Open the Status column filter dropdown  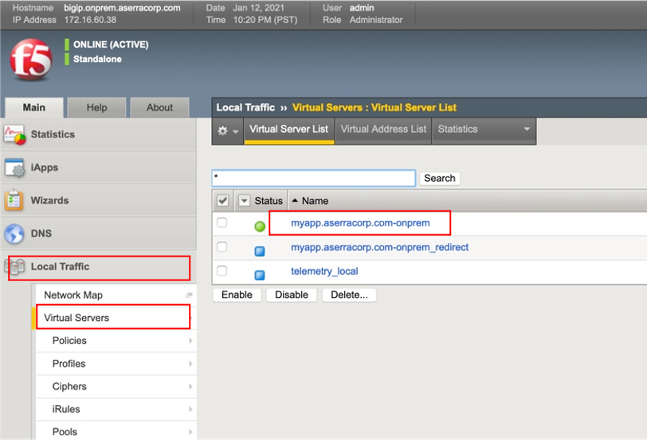coord(243,200)
